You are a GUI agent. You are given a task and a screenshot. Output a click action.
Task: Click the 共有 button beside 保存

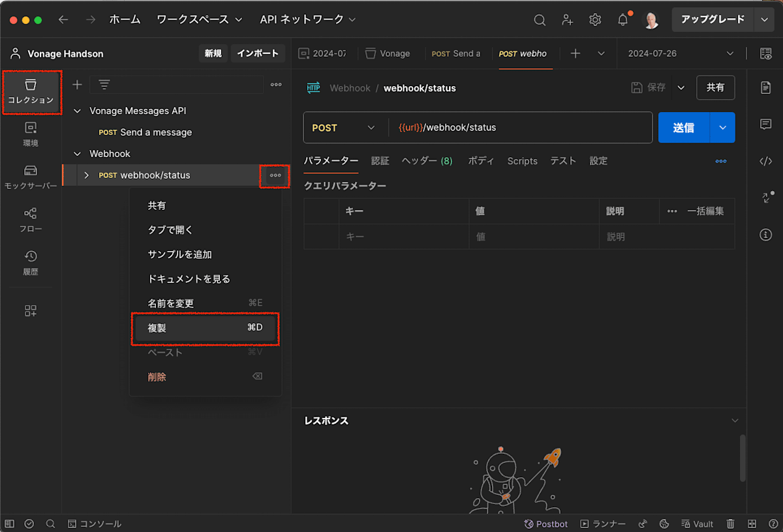click(x=716, y=87)
